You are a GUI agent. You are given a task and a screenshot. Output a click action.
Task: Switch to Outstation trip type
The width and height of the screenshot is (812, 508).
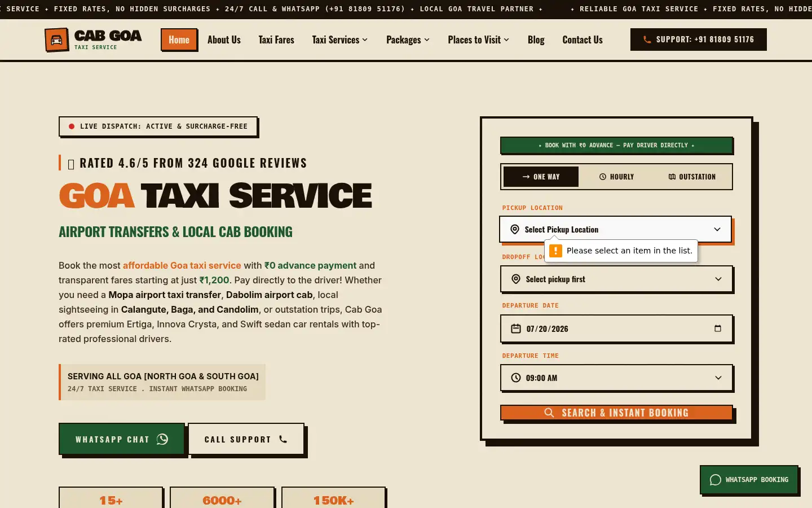[x=692, y=177]
